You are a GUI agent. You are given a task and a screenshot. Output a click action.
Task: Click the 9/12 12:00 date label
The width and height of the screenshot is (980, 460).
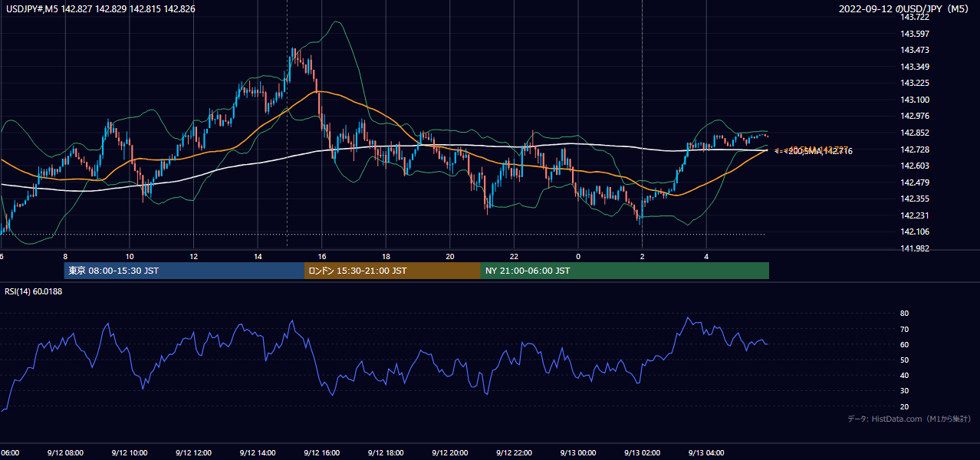pyautogui.click(x=193, y=452)
